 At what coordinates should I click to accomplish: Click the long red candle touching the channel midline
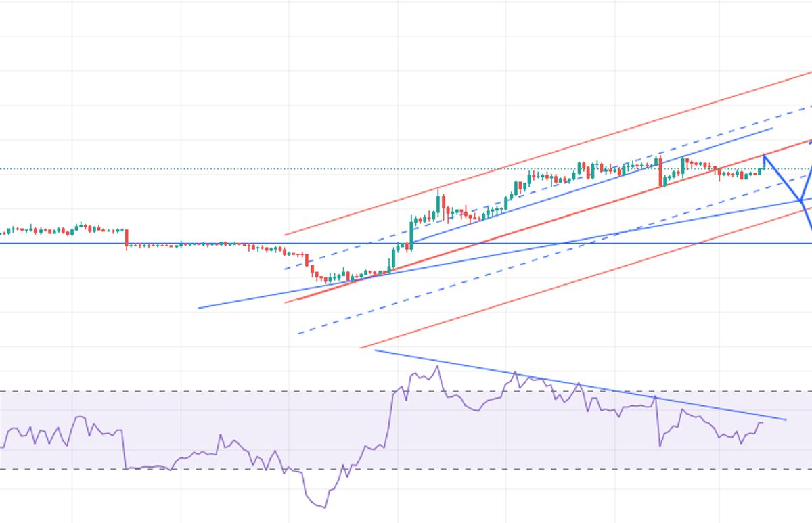coord(660,172)
